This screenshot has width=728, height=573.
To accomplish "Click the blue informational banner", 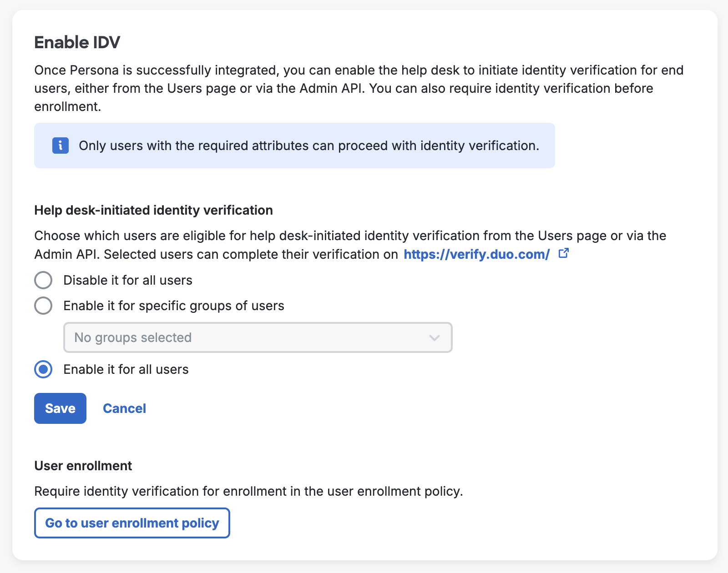I will coord(294,146).
